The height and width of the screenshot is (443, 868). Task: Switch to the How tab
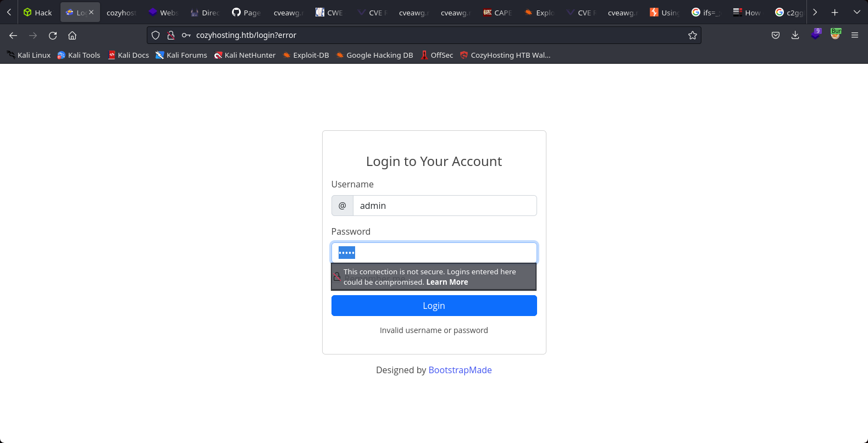click(748, 12)
